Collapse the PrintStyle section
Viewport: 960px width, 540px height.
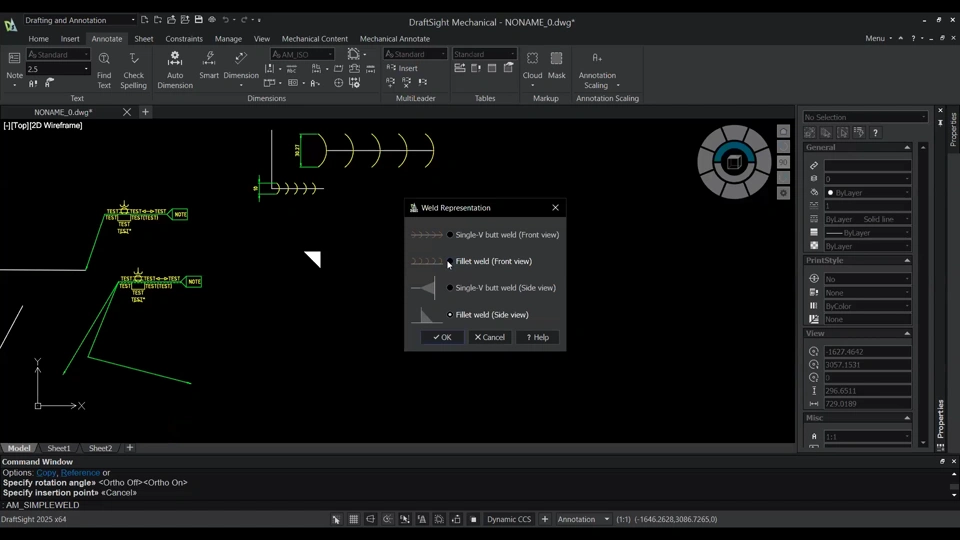click(x=907, y=261)
